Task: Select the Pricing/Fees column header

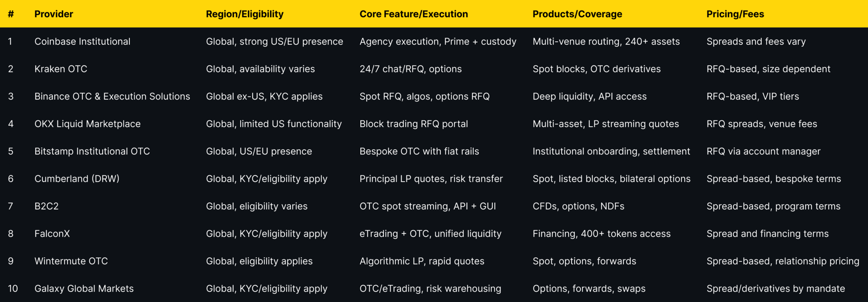Action: 735,14
